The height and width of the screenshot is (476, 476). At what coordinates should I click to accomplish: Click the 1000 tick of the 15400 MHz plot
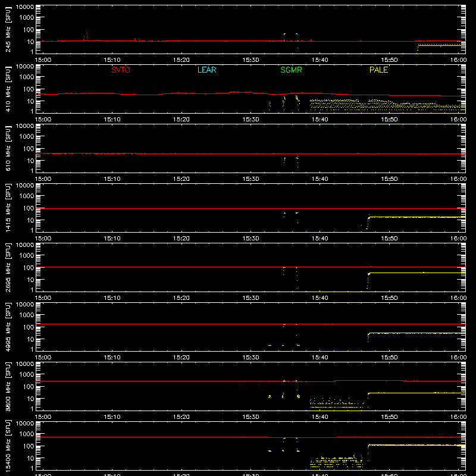point(27,434)
